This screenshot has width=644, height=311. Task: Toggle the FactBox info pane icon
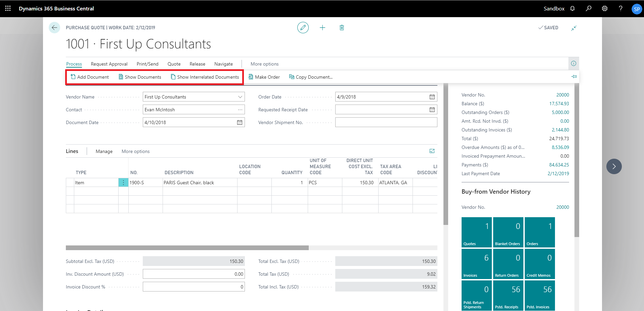[x=573, y=64]
